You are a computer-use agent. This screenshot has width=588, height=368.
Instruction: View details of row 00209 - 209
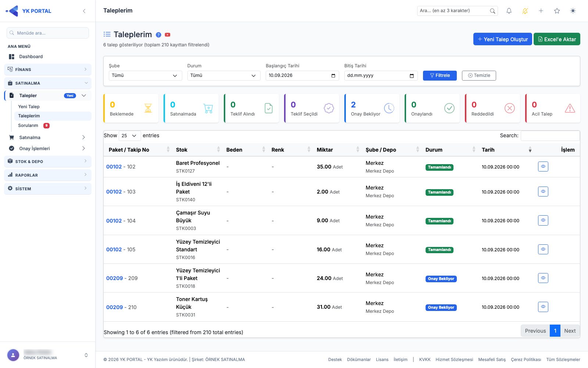tap(543, 278)
